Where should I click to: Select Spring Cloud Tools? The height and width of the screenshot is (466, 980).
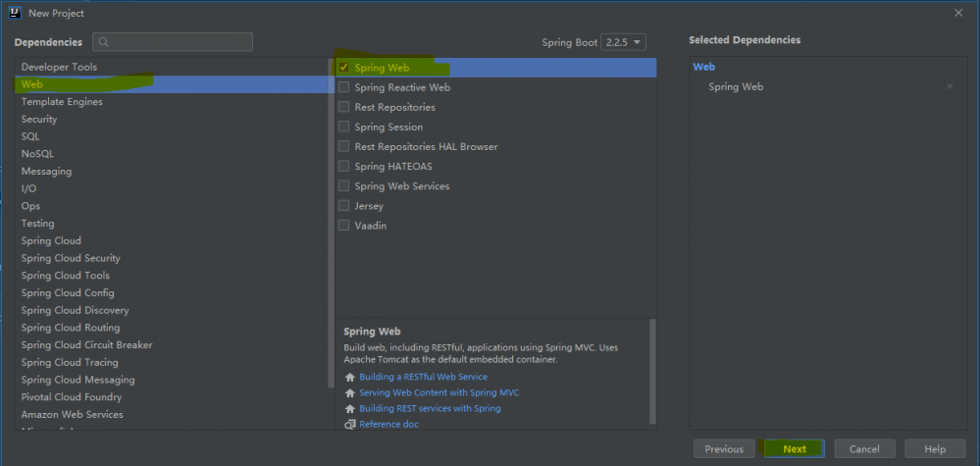174,276
